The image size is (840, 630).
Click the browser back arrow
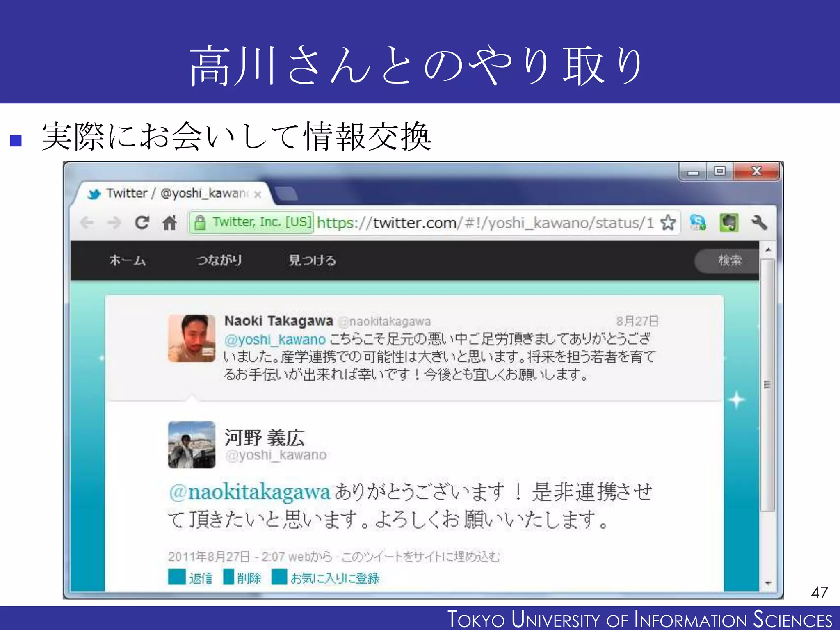pos(87,223)
